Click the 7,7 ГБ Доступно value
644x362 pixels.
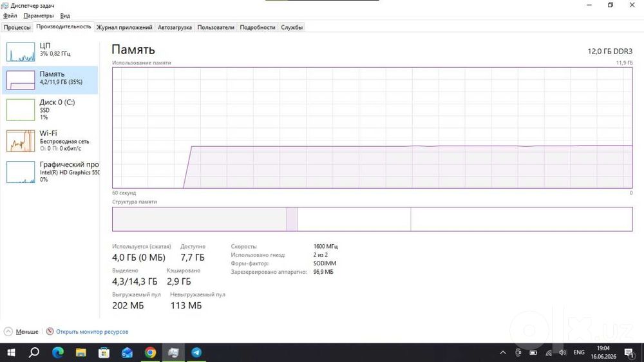(193, 258)
